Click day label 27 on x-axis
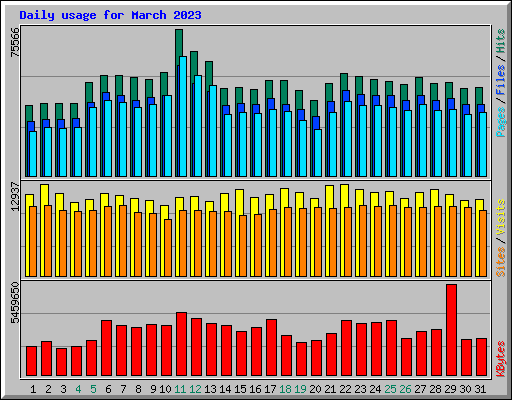The width and height of the screenshot is (512, 400). coord(420,389)
